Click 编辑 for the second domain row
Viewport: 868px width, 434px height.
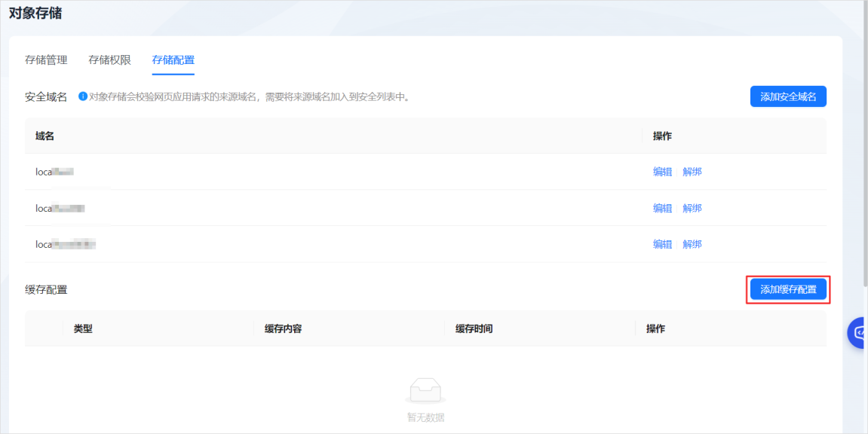[x=663, y=209]
